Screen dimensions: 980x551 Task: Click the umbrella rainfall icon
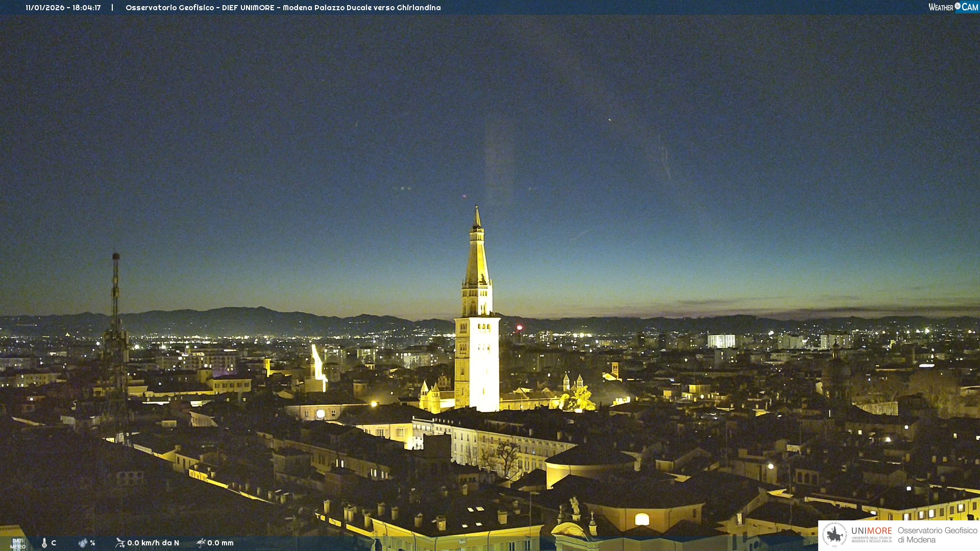tap(201, 543)
